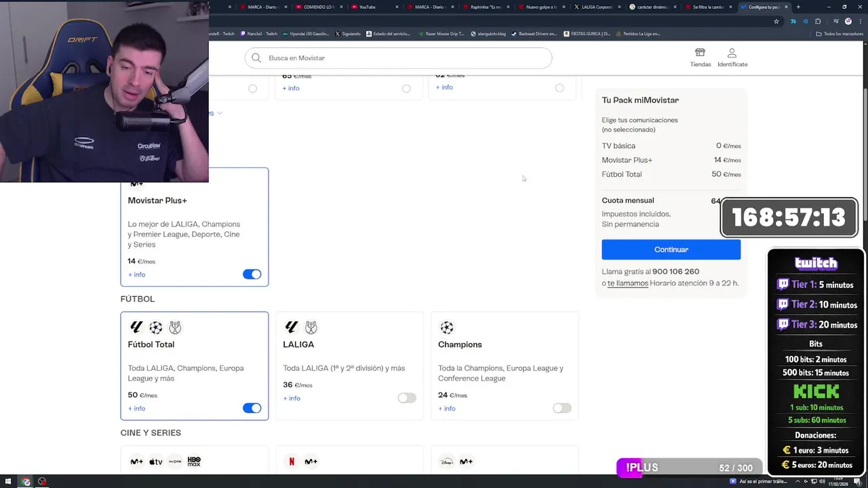
Task: Click the M+ logo beside the Disney+ logo
Action: click(466, 462)
